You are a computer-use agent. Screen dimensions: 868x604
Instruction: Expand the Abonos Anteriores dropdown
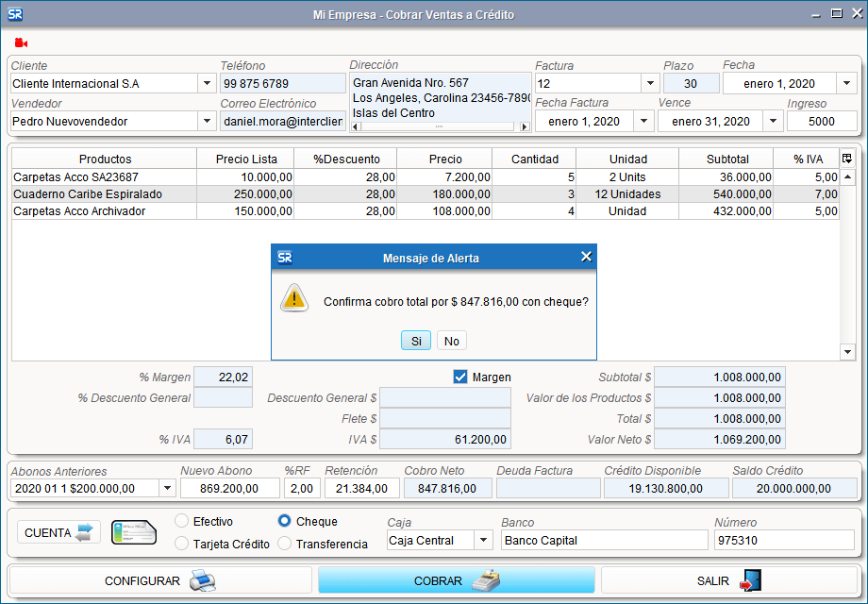click(x=167, y=488)
